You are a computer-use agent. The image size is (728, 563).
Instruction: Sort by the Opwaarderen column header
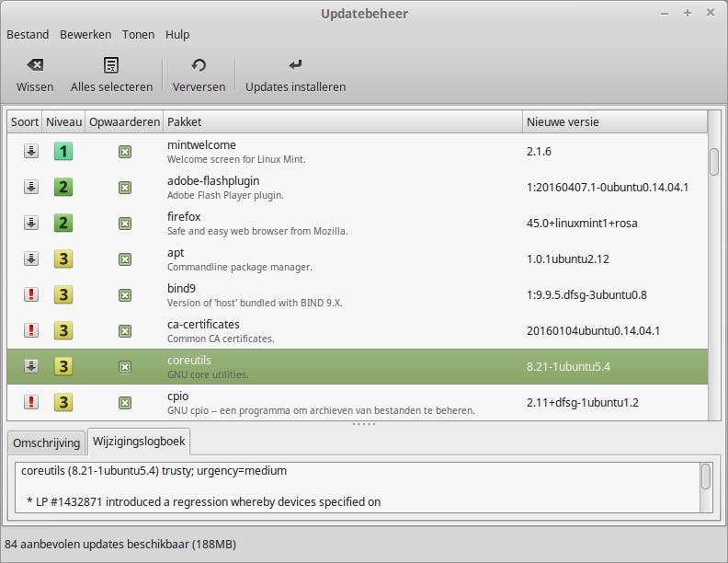click(124, 121)
